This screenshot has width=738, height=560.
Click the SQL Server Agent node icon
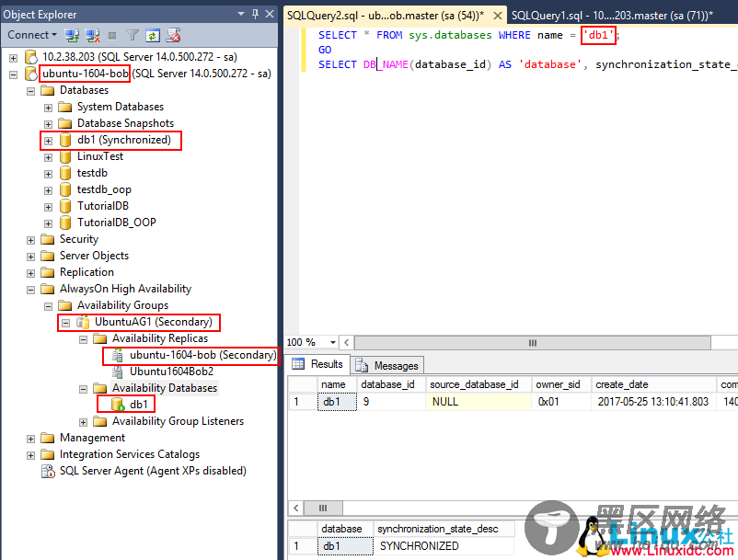coord(47,472)
